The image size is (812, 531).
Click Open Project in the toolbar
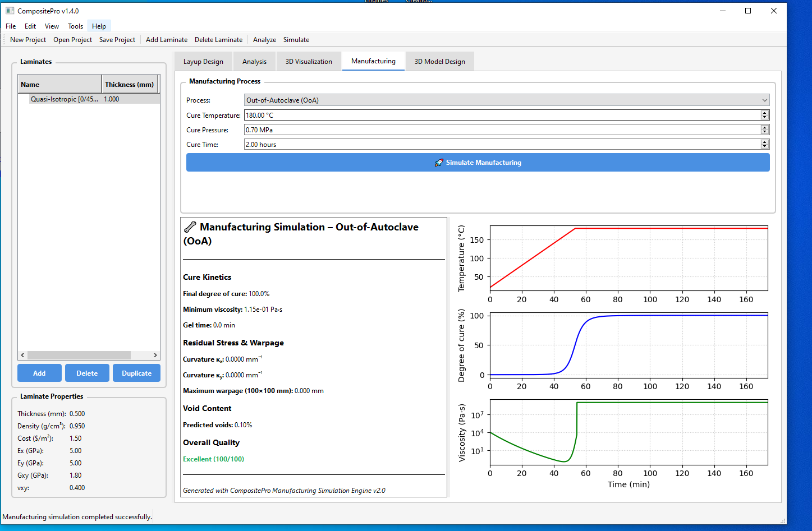click(72, 40)
